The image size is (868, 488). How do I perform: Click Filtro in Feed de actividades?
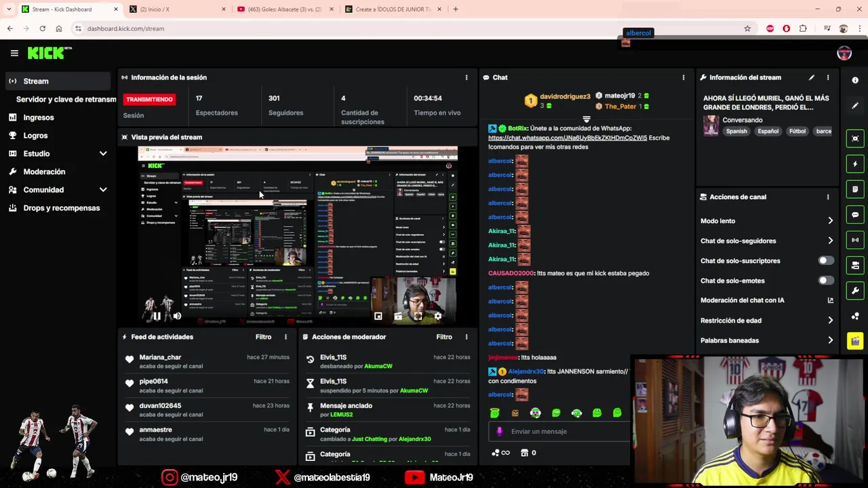263,337
